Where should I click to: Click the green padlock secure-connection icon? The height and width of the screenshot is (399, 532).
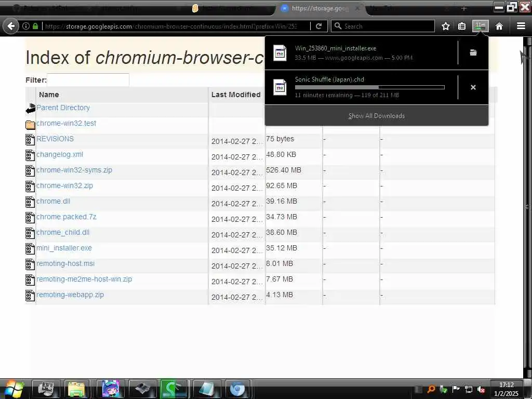coord(35,26)
